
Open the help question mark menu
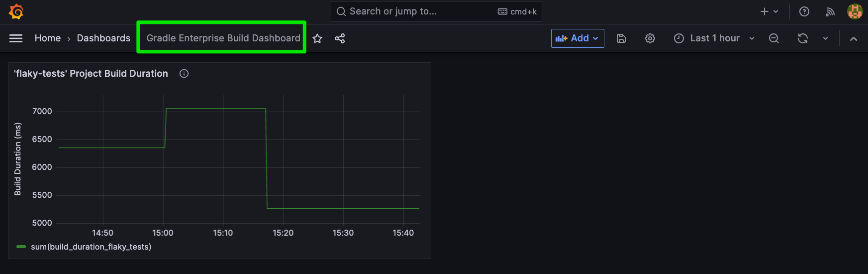[804, 11]
